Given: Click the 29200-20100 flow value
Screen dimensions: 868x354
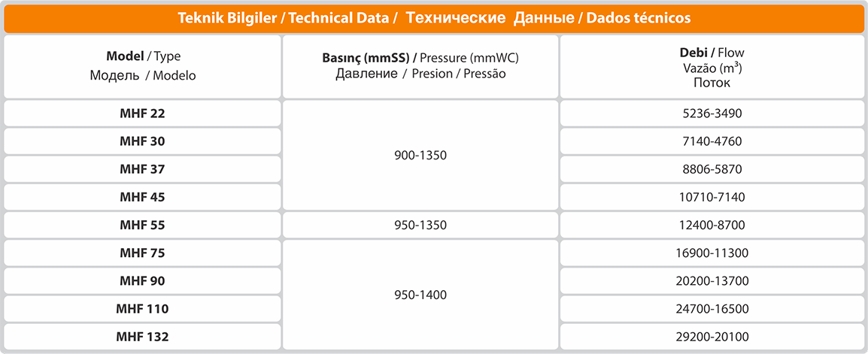Looking at the screenshot, I should tap(712, 336).
